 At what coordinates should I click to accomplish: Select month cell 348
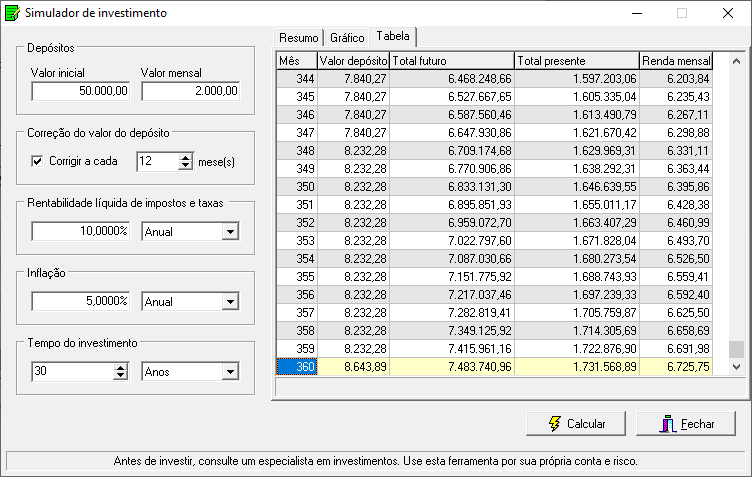(x=297, y=151)
